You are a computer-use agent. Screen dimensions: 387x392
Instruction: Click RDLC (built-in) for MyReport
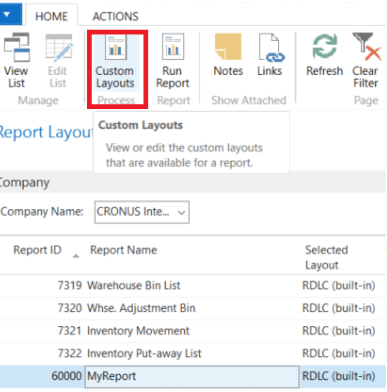coord(339,376)
